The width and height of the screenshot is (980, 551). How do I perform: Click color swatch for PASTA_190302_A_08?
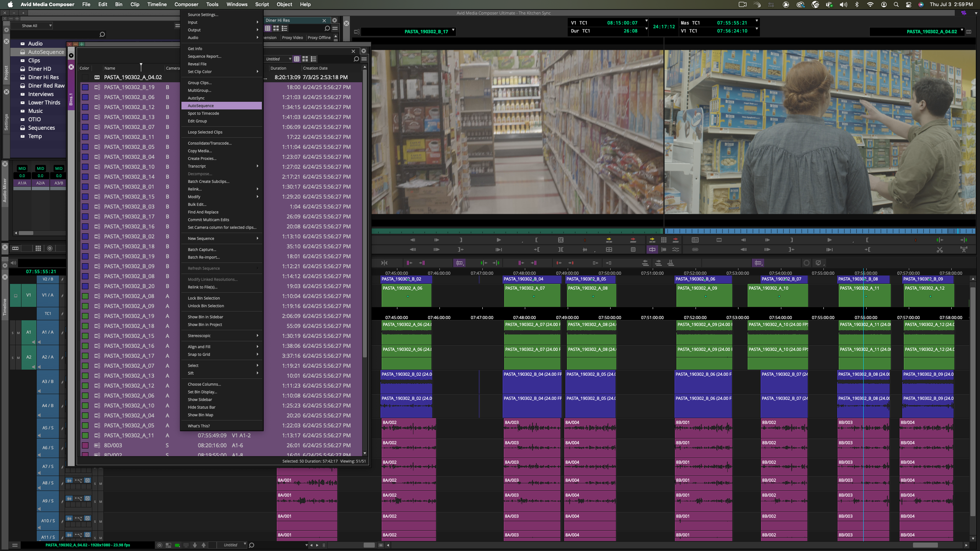point(85,296)
